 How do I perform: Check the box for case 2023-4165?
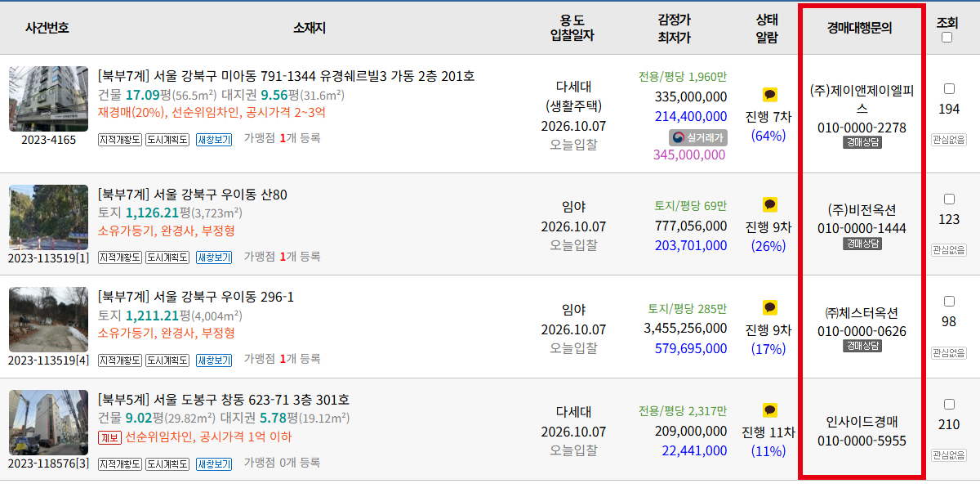(x=949, y=89)
